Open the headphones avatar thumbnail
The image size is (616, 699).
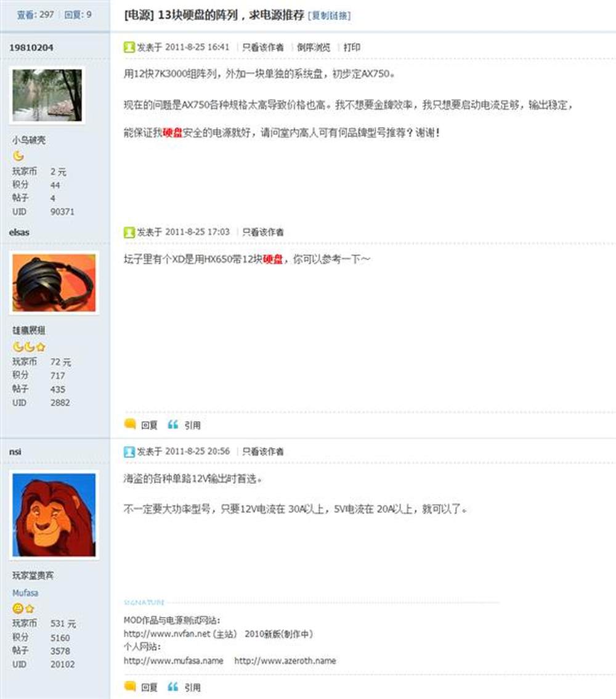click(x=54, y=283)
